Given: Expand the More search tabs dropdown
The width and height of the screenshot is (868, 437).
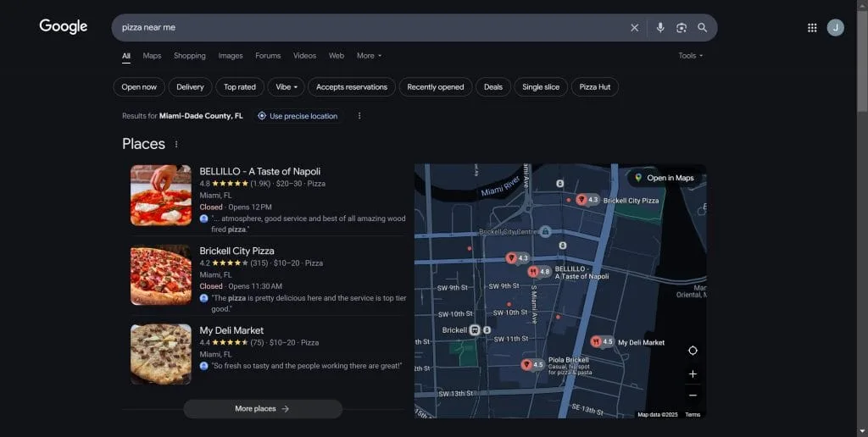Looking at the screenshot, I should [x=369, y=55].
